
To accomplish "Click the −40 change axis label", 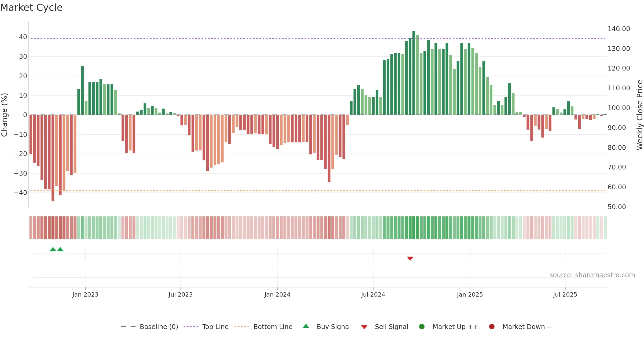I will 21,193.
